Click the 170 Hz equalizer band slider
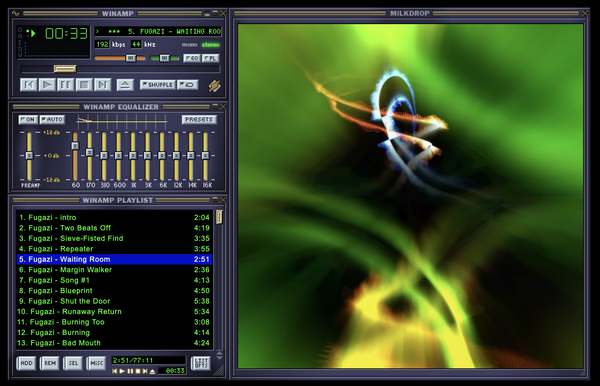The height and width of the screenshot is (386, 600). pos(90,152)
